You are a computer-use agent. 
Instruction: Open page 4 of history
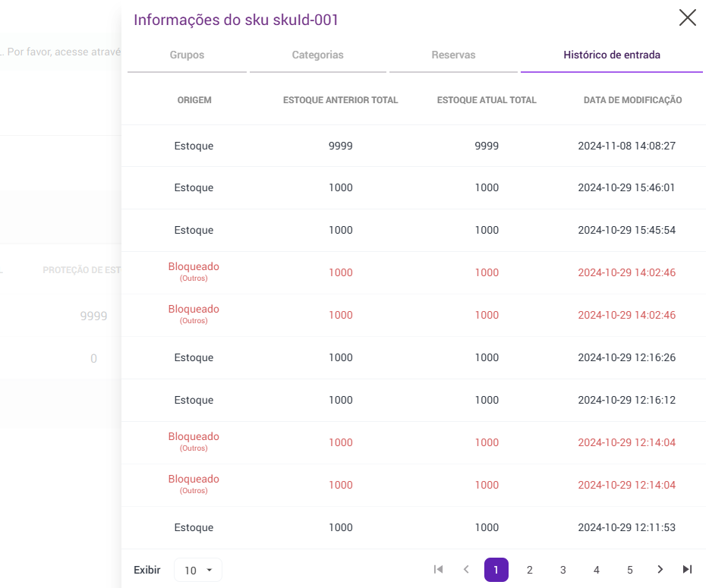pos(597,570)
